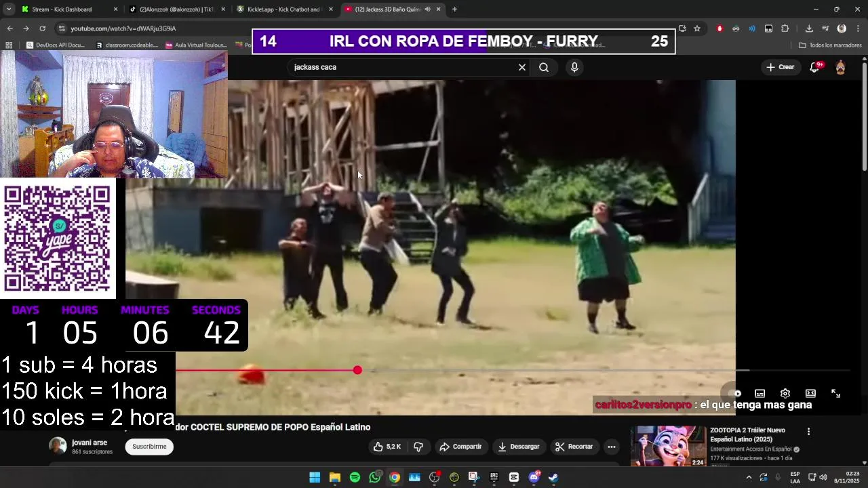The width and height of the screenshot is (868, 488).
Task: Open the black robot face extension
Action: click(768, 28)
